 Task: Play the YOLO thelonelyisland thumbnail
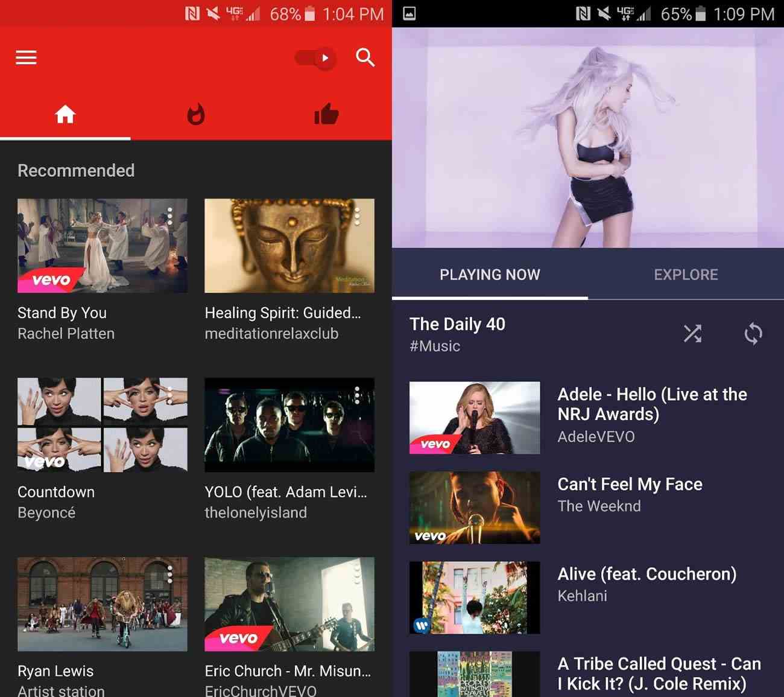(x=289, y=425)
